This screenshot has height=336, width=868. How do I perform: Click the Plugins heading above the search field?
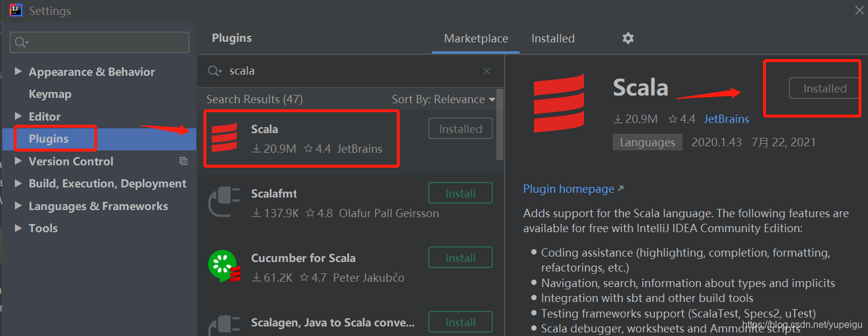coord(232,38)
